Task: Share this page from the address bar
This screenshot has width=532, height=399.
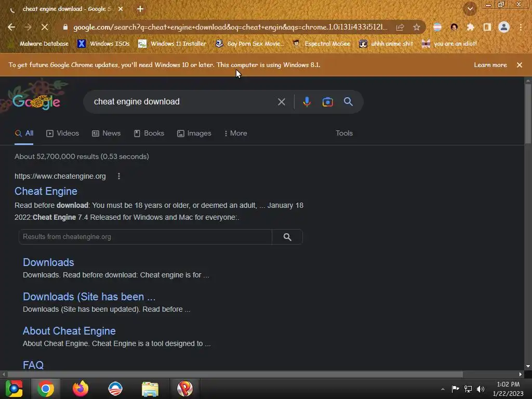Action: (400, 27)
